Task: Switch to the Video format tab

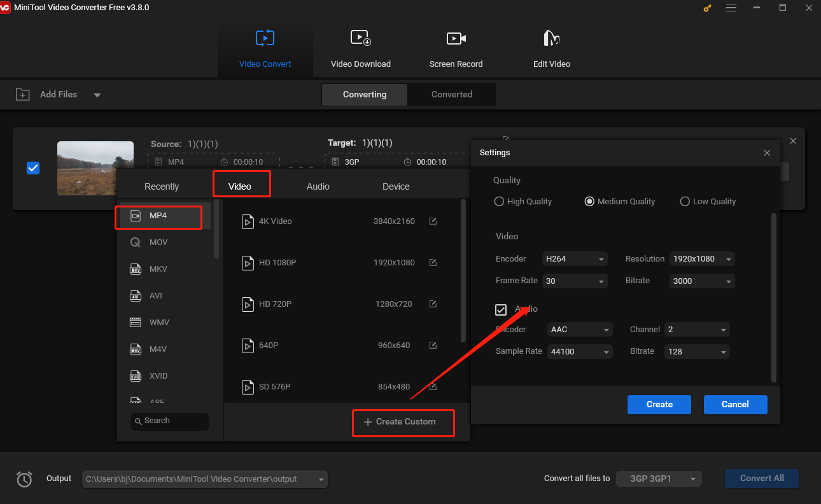Action: [240, 186]
